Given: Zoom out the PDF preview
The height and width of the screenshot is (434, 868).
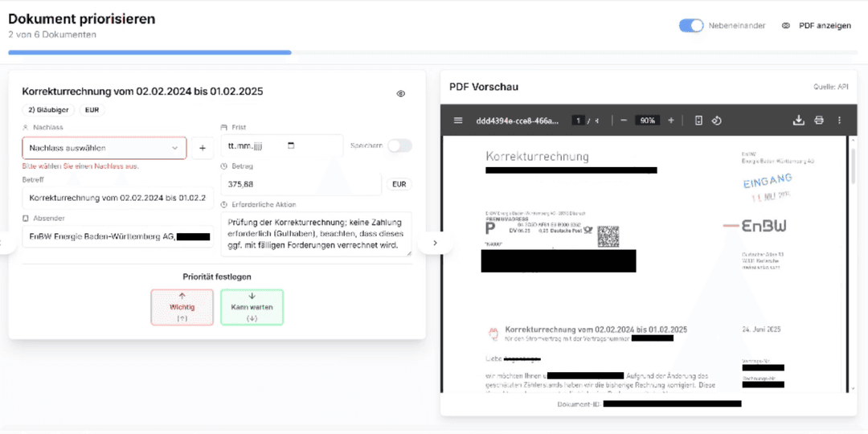Looking at the screenshot, I should 624,121.
